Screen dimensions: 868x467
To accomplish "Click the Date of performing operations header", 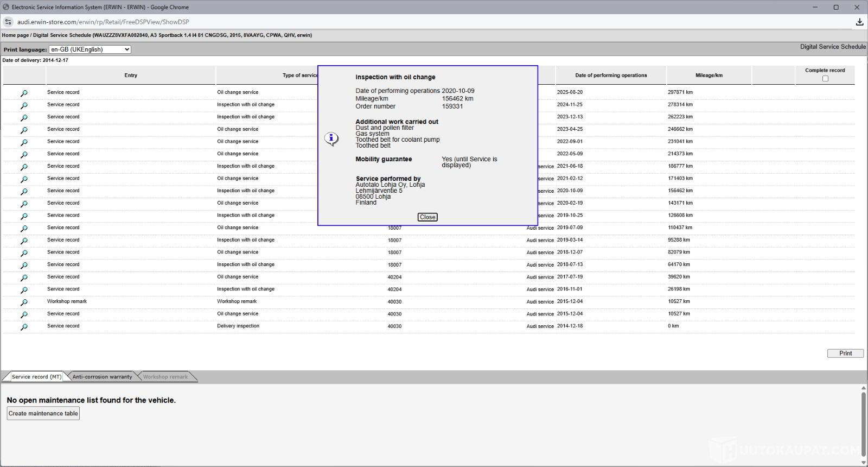I will click(x=611, y=75).
